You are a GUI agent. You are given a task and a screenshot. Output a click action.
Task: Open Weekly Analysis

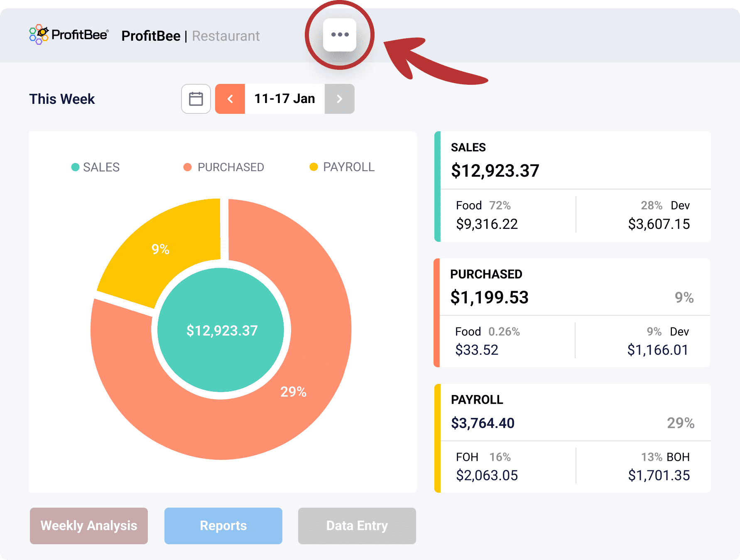(89, 526)
